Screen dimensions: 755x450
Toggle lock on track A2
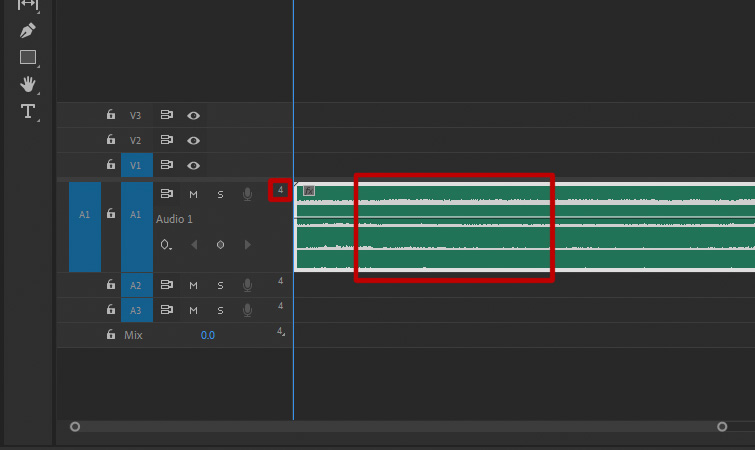111,284
